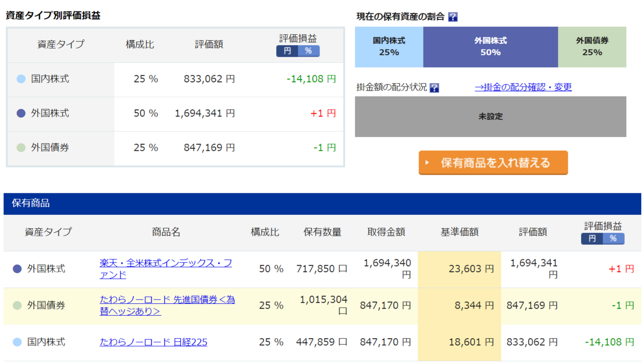Viewport: 644px width, 364px height.
Task: Click 商品名 column header
Action: (x=166, y=232)
